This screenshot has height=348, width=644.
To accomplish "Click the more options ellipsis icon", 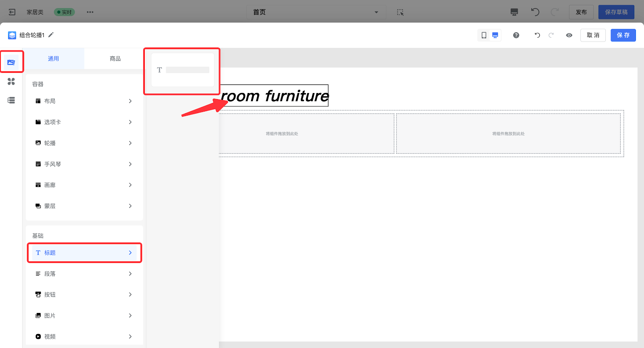I will (90, 12).
